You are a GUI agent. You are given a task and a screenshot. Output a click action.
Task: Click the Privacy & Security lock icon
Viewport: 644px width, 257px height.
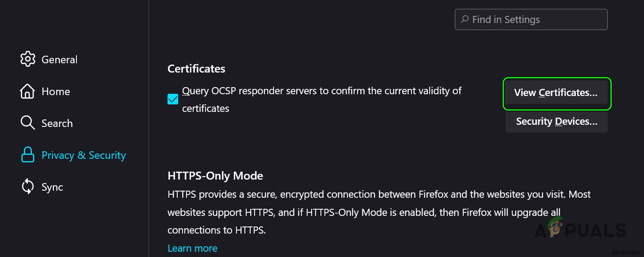coord(27,155)
